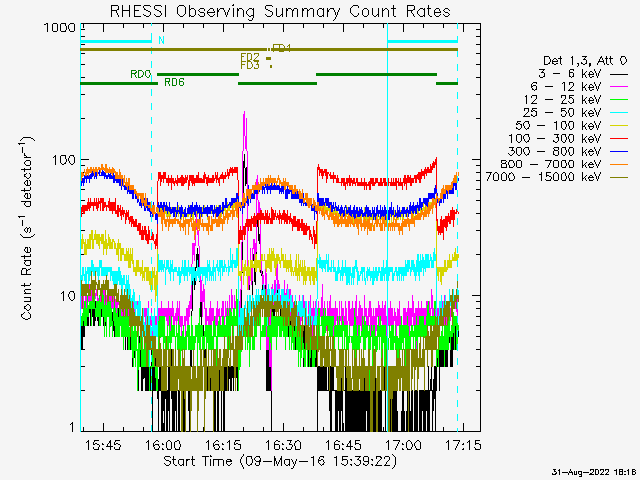
Task: Click the 'FD1' flag label
Action: (281, 48)
